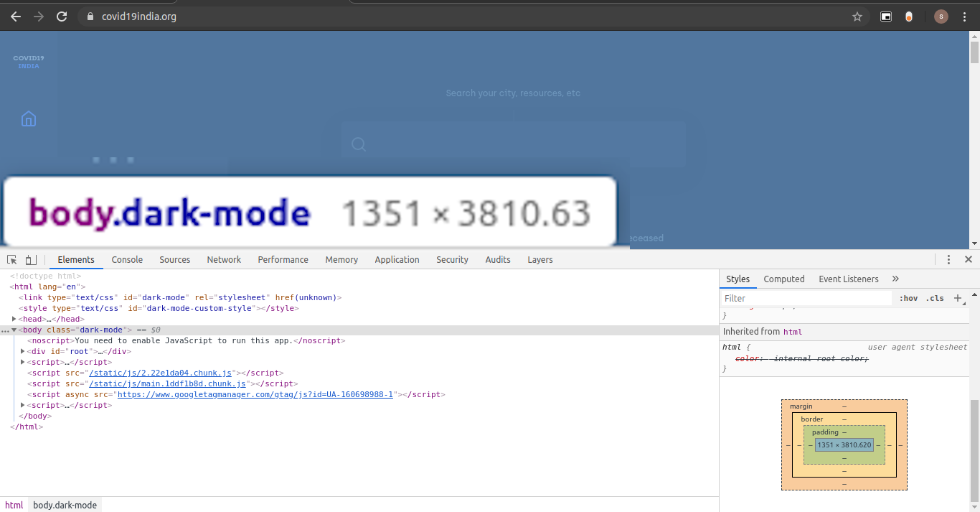Viewport: 980px width, 512px height.
Task: Select the Computed sub-tab
Action: pos(784,279)
